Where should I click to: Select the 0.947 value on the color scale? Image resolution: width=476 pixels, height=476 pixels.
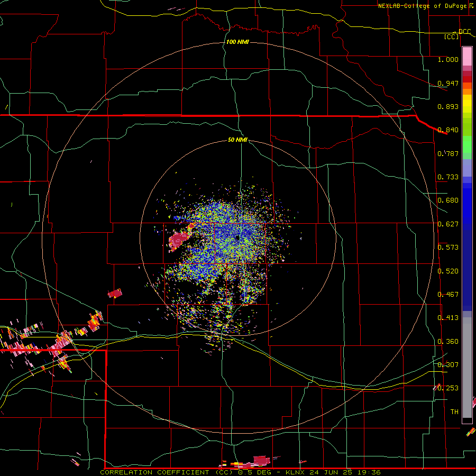point(448,83)
